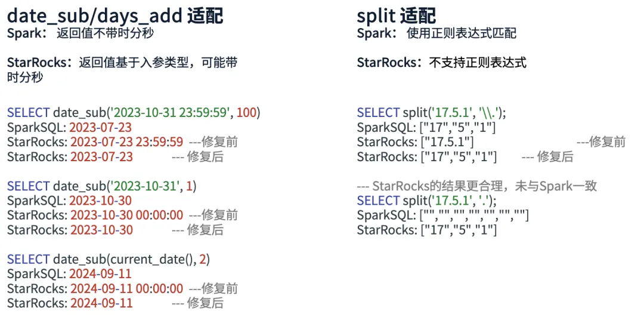This screenshot has width=644, height=317.
Task: Click the 'Spark: 使用正则表达式匹配' line
Action: point(437,33)
